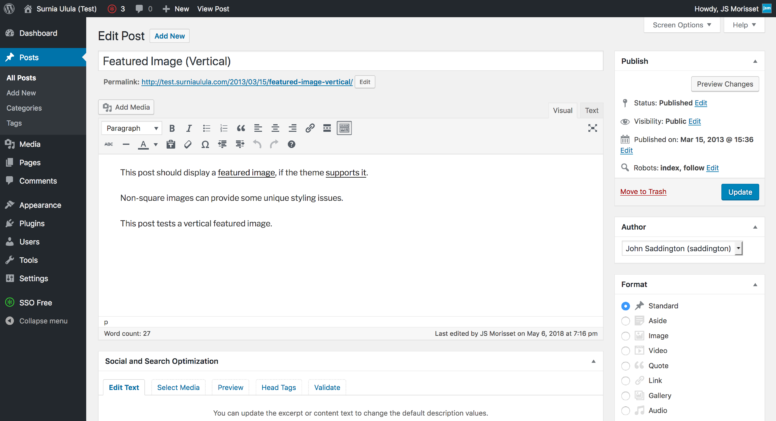Click Add New next to Edit Post

click(170, 36)
